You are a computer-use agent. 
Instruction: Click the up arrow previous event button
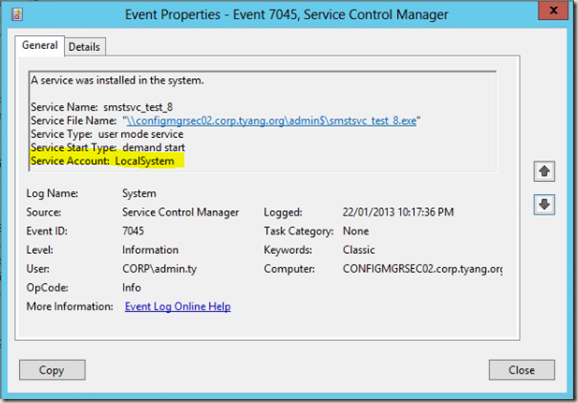point(544,171)
